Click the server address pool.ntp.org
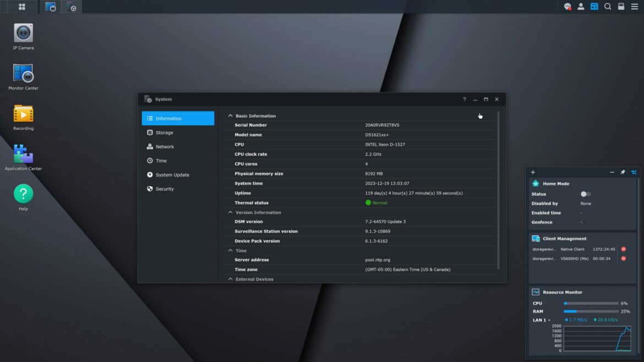 [378, 260]
